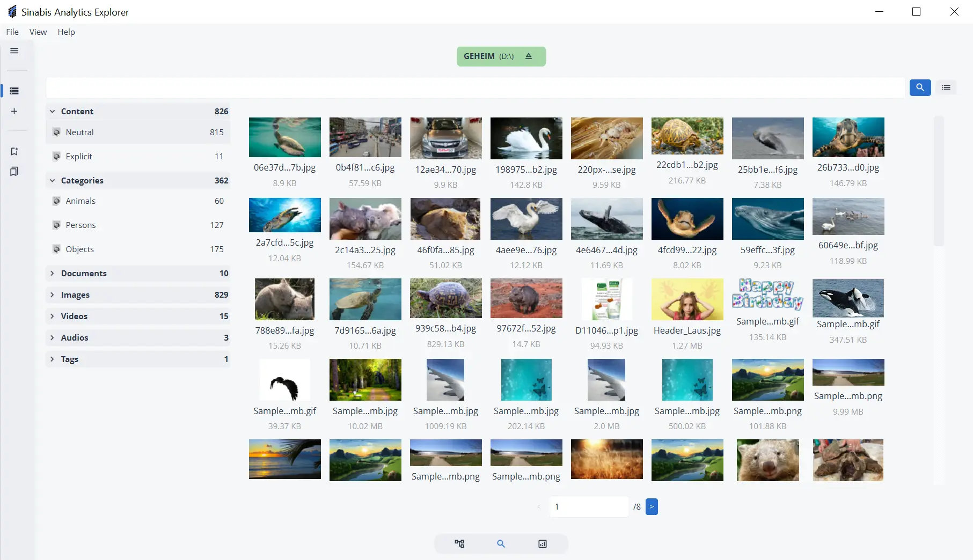The width and height of the screenshot is (973, 560).
Task: Open the Help menu
Action: 65,32
